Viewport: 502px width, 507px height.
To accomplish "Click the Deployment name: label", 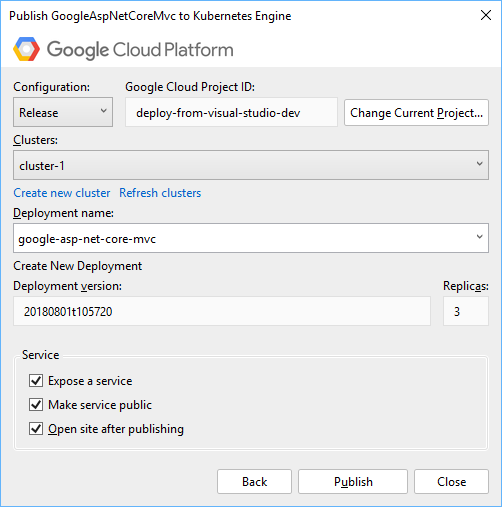I will (63, 213).
